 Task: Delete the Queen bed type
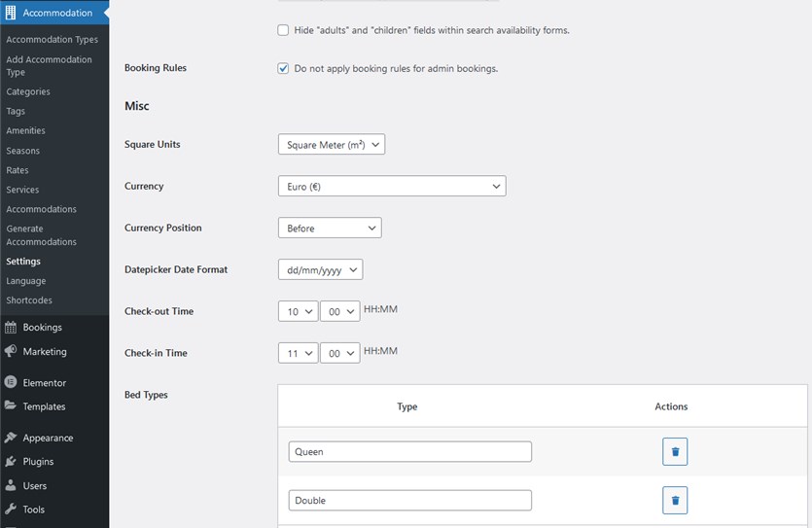(x=675, y=451)
